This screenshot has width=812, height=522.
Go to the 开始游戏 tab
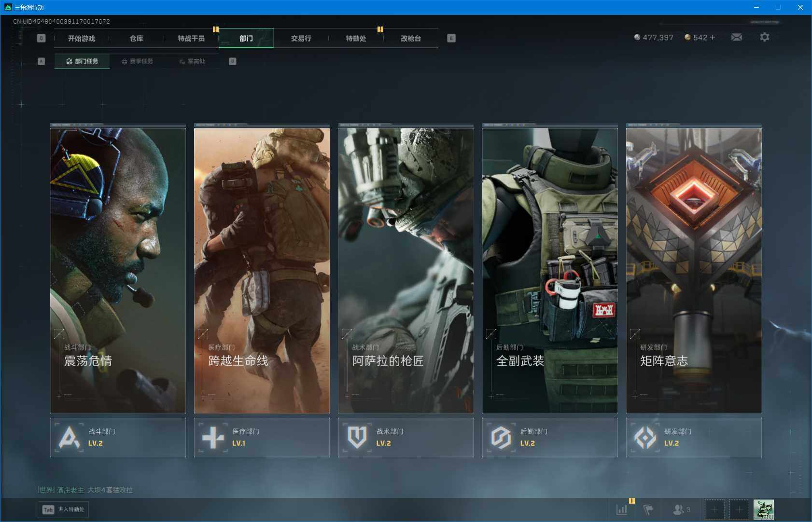82,38
